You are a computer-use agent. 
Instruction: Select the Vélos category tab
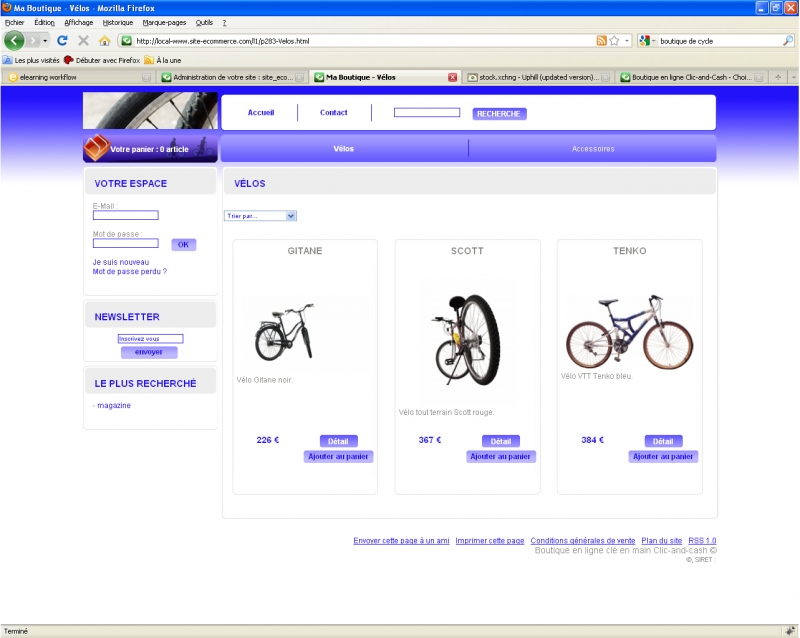pos(343,149)
